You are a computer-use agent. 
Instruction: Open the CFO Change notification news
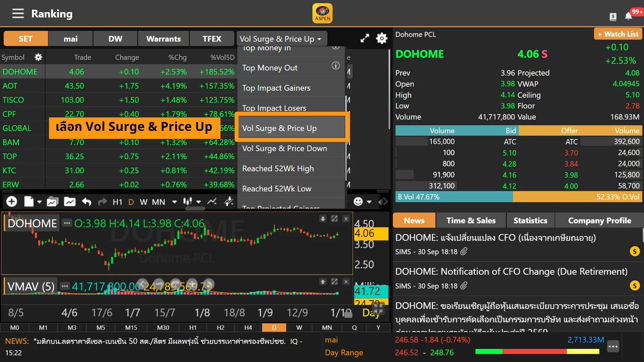click(x=511, y=271)
